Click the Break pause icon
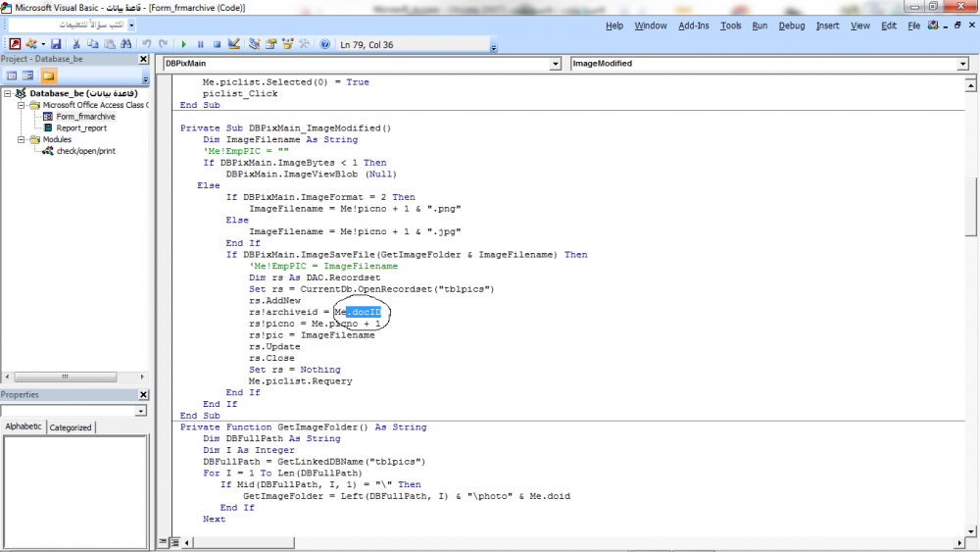Viewport: 980px width, 552px height. point(201,44)
